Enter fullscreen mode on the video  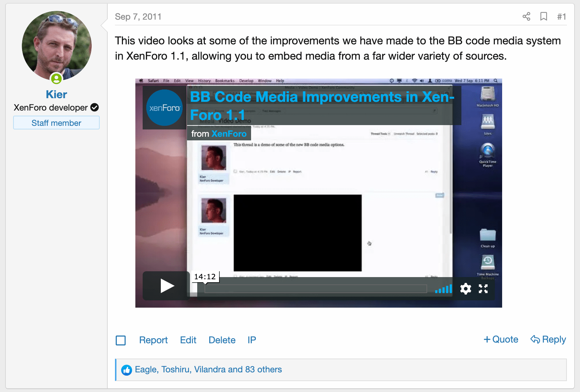point(483,289)
